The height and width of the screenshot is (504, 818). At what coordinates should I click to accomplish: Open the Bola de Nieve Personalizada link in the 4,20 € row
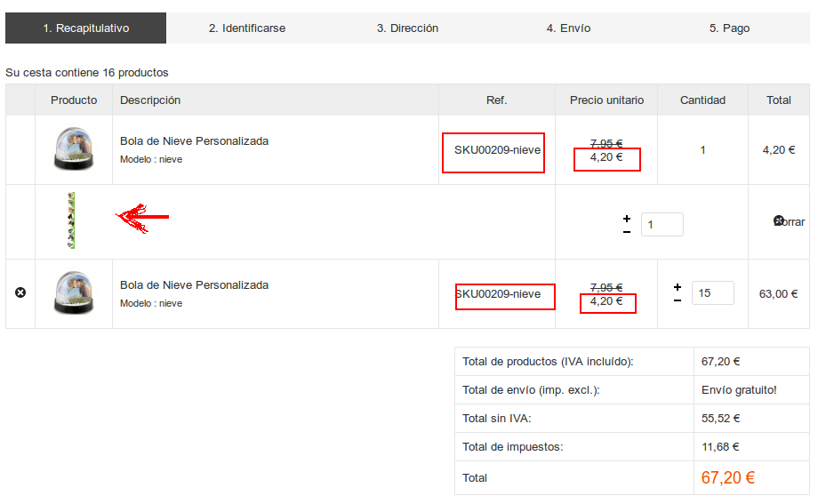pyautogui.click(x=194, y=141)
